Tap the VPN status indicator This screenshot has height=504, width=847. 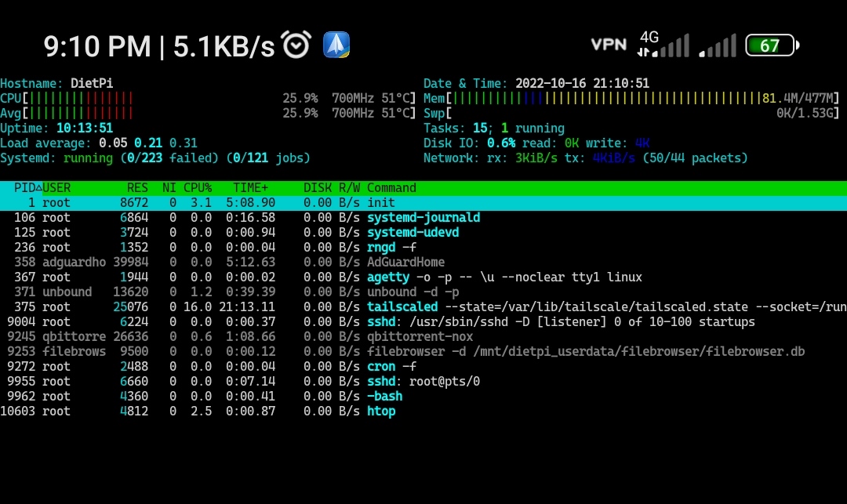point(609,45)
